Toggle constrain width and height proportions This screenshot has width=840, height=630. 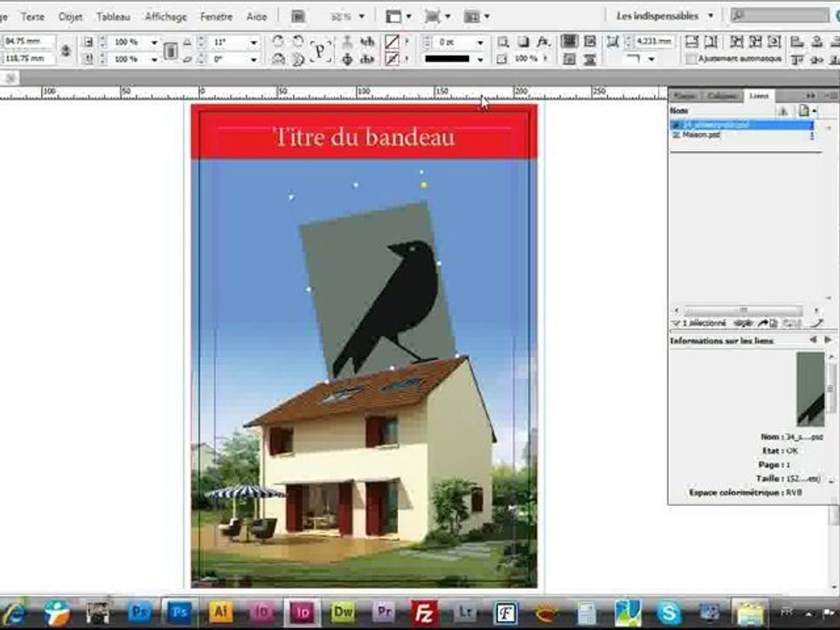[66, 51]
